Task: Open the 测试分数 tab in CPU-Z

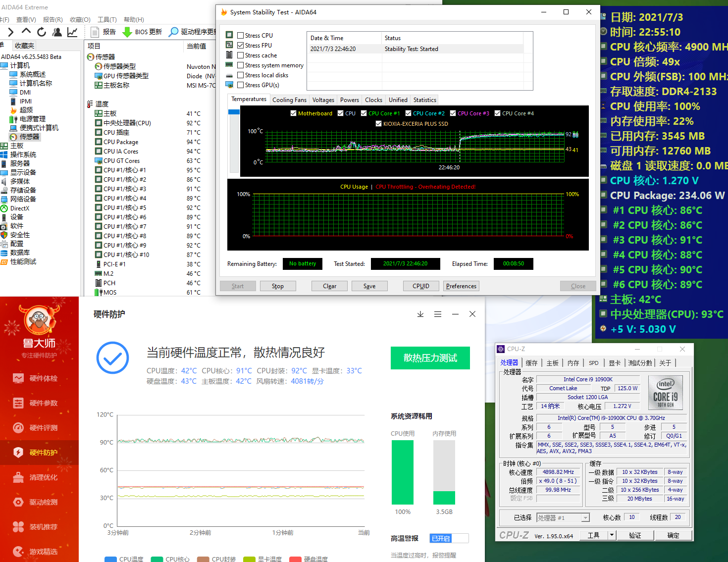Action: pos(640,363)
